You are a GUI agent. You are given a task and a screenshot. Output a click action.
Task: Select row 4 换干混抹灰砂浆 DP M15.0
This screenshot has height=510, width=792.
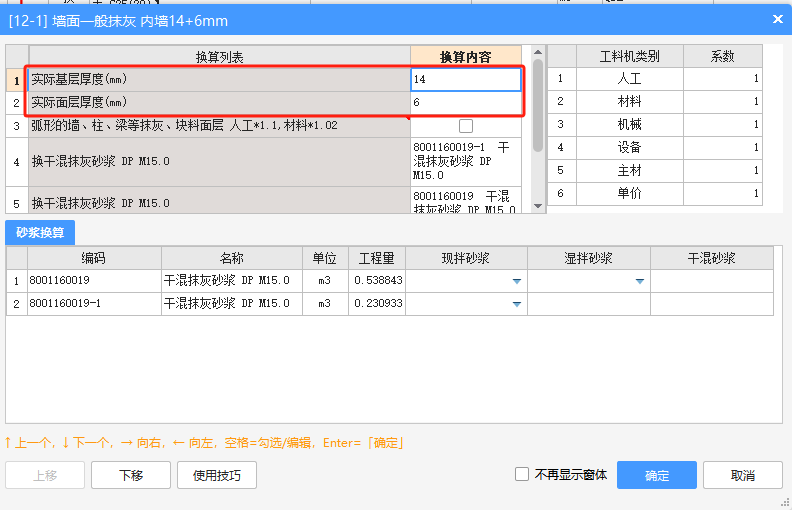219,162
